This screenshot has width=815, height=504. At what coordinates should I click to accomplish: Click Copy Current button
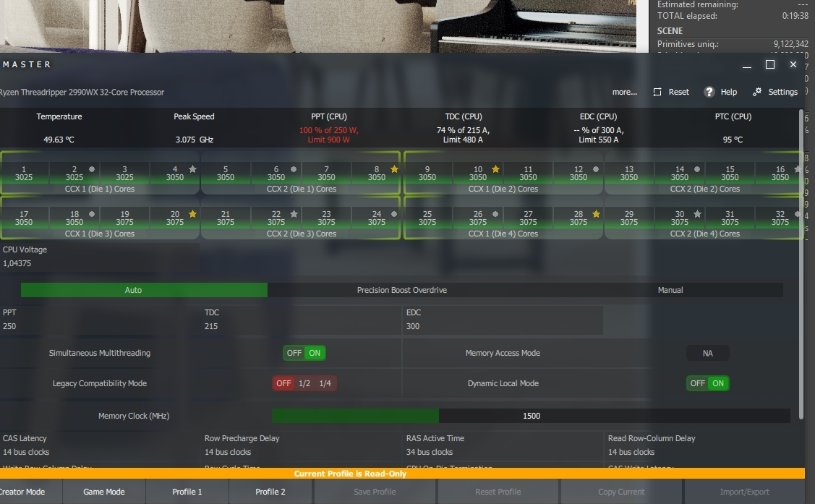pyautogui.click(x=621, y=492)
